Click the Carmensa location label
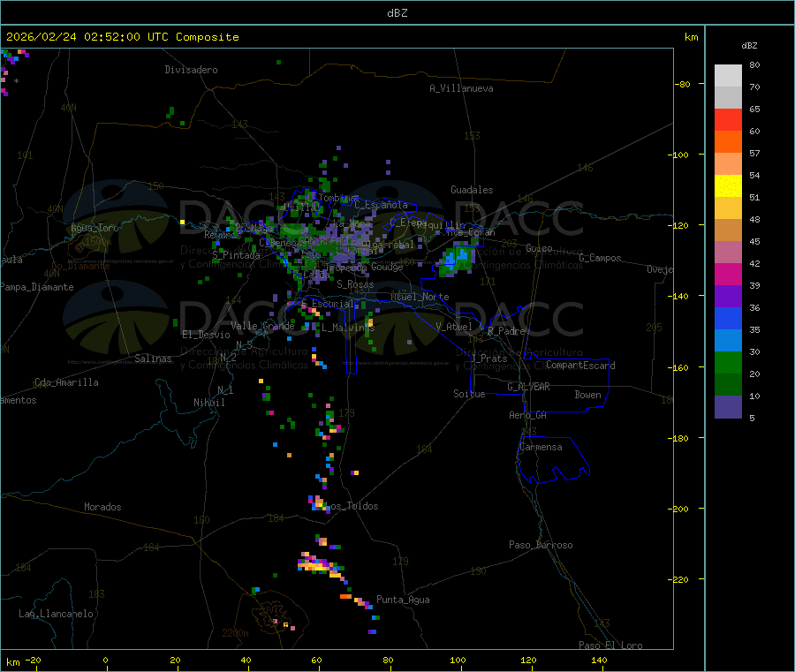The height and width of the screenshot is (672, 795). point(541,447)
